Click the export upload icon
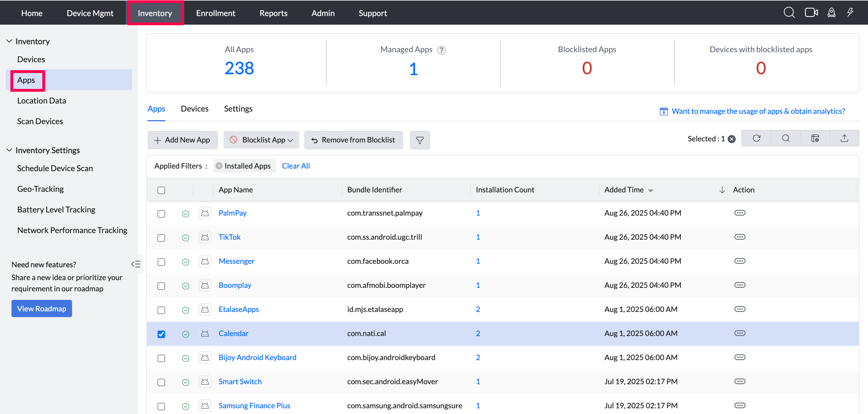 click(x=844, y=138)
